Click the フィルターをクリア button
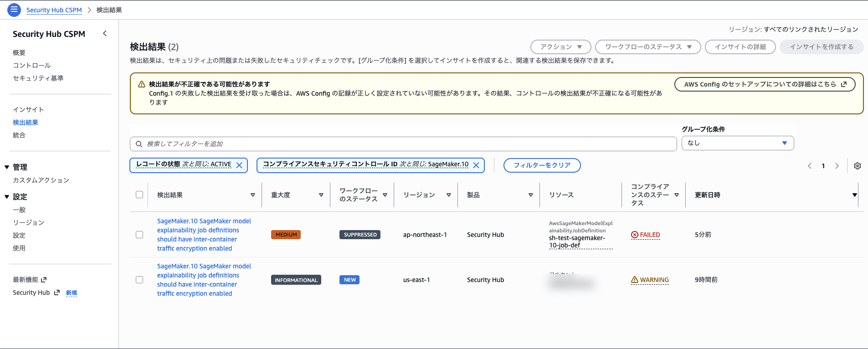This screenshot has height=349, width=868. click(542, 165)
